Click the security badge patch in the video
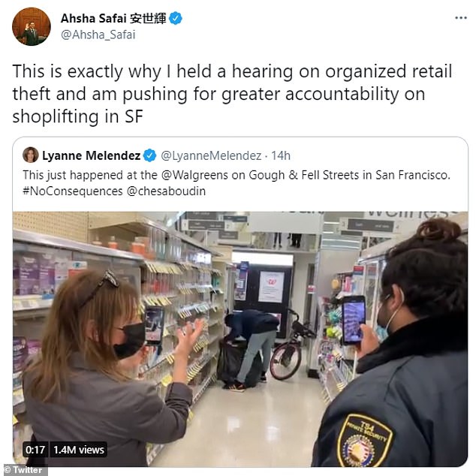The width and height of the screenshot is (476, 476). point(365,441)
